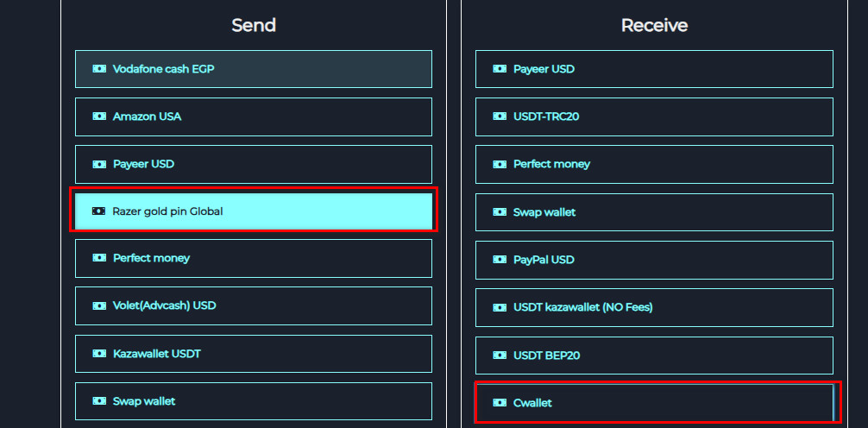The width and height of the screenshot is (868, 428).
Task: Choose Swap wallet under Receive
Action: click(x=654, y=212)
